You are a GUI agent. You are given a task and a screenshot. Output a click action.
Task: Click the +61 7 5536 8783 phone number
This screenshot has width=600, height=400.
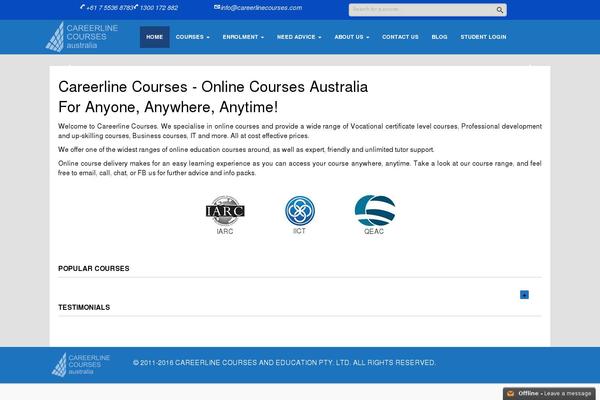pyautogui.click(x=109, y=8)
